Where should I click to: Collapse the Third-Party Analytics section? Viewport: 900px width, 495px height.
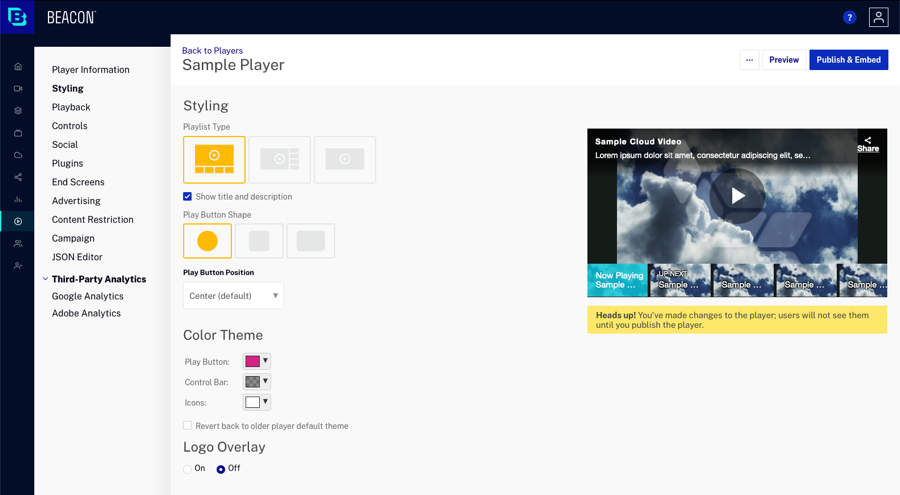[x=45, y=279]
